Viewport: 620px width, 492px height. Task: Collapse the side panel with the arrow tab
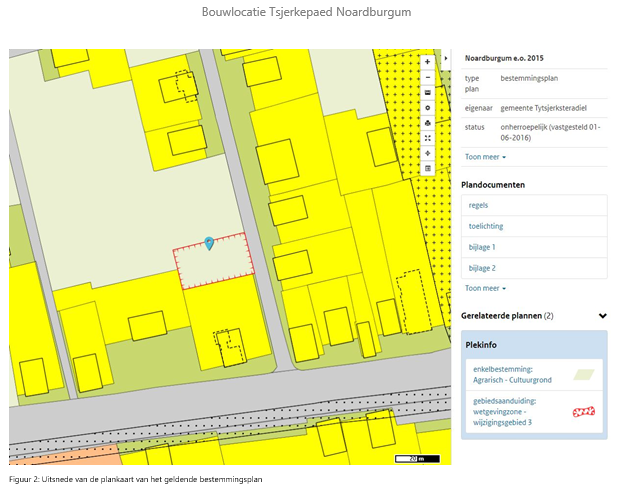[x=446, y=59]
